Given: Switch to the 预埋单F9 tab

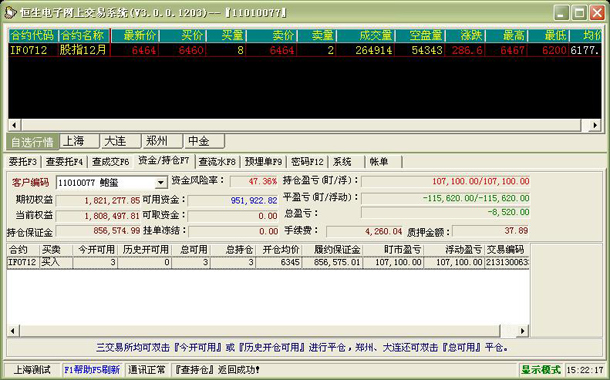Looking at the screenshot, I should pos(263,161).
